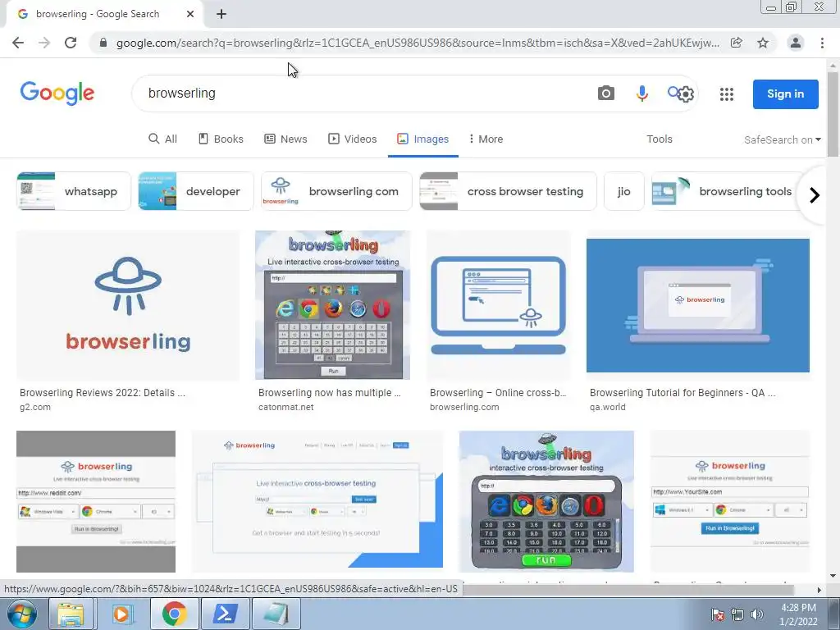Open the g2.com Browserling logo image
840x630 pixels.
click(128, 305)
